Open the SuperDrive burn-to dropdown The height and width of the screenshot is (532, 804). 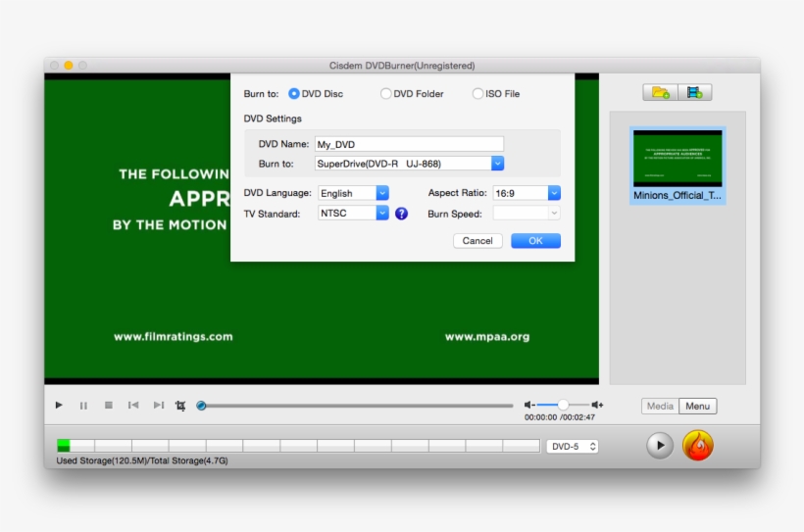tap(409, 164)
